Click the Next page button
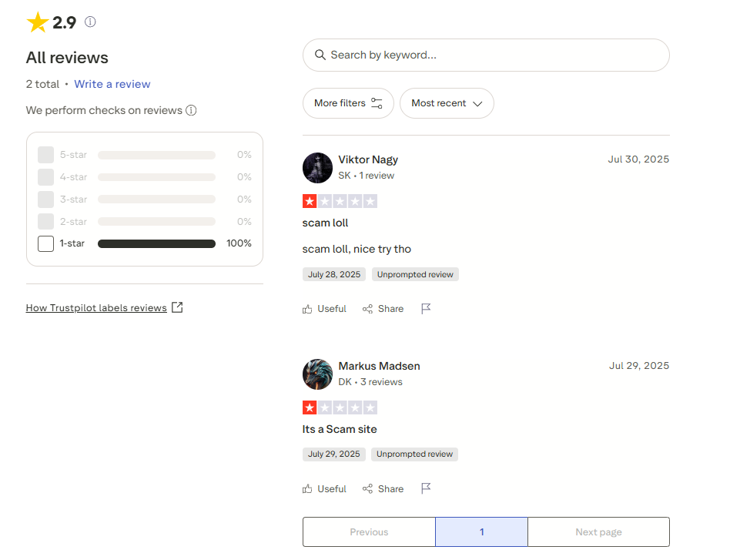 (599, 532)
